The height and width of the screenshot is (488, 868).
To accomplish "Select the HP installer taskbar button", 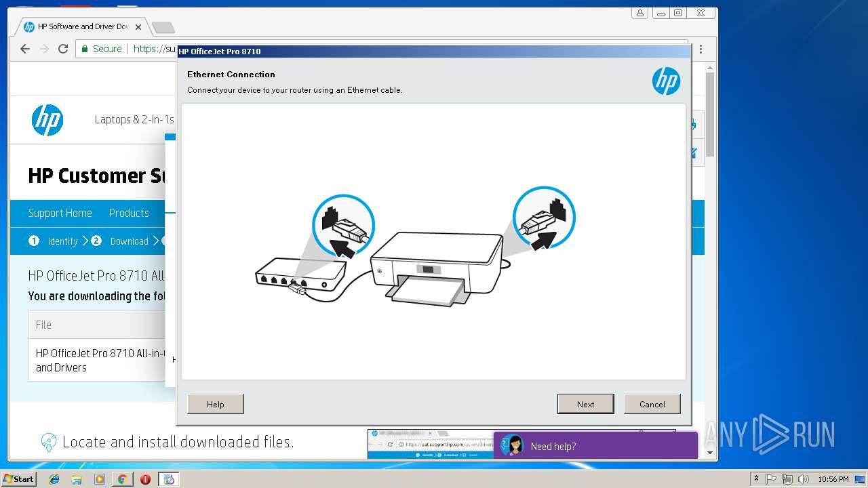I will tap(169, 479).
